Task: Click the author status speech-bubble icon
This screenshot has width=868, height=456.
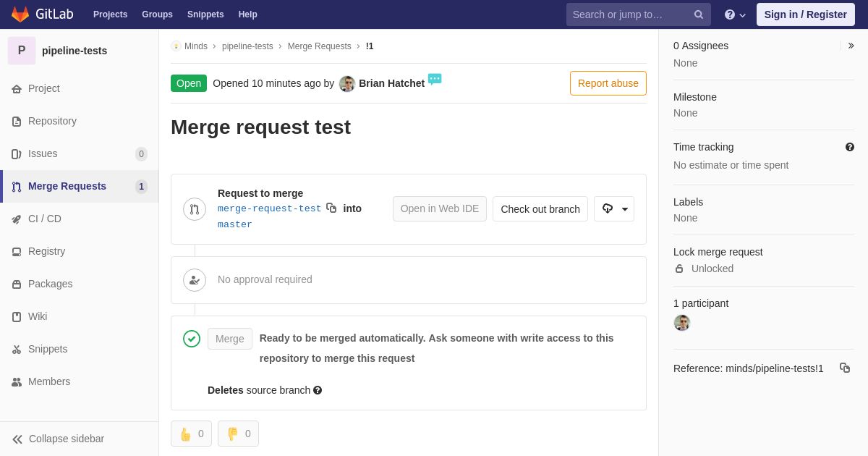Action: (x=435, y=79)
